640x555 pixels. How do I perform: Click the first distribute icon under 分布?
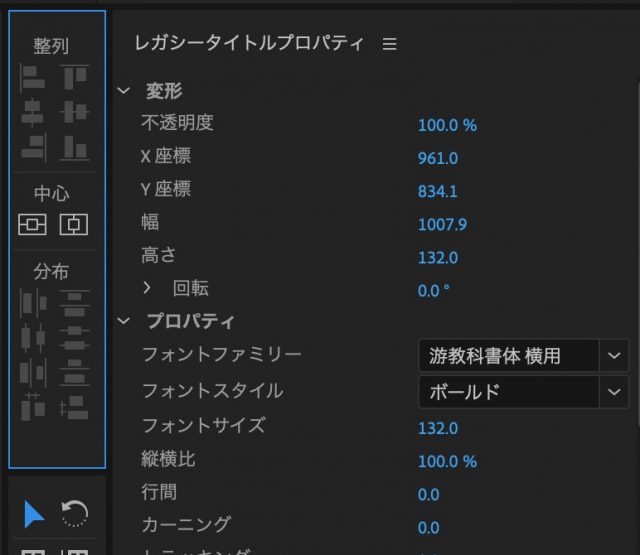[x=33, y=301]
